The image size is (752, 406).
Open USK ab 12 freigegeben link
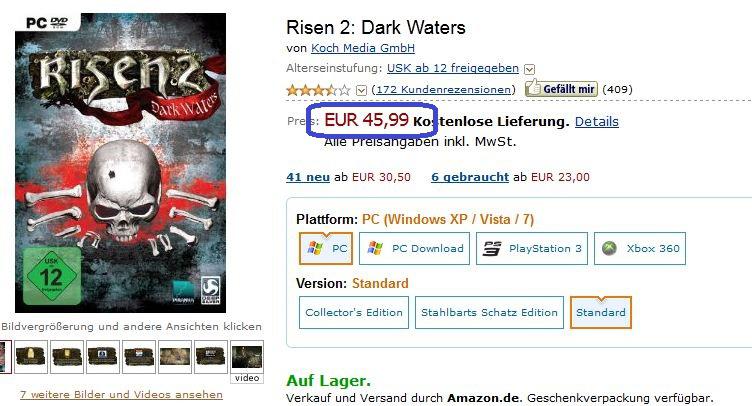point(453,68)
